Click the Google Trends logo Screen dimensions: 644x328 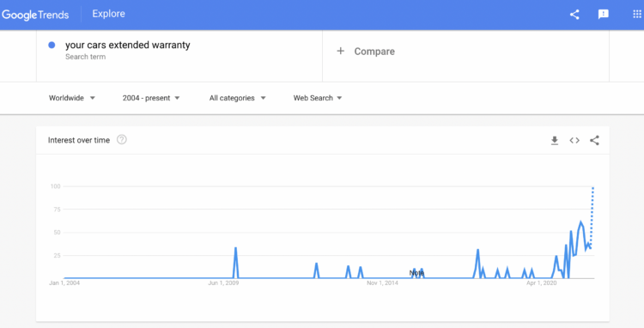[35, 15]
